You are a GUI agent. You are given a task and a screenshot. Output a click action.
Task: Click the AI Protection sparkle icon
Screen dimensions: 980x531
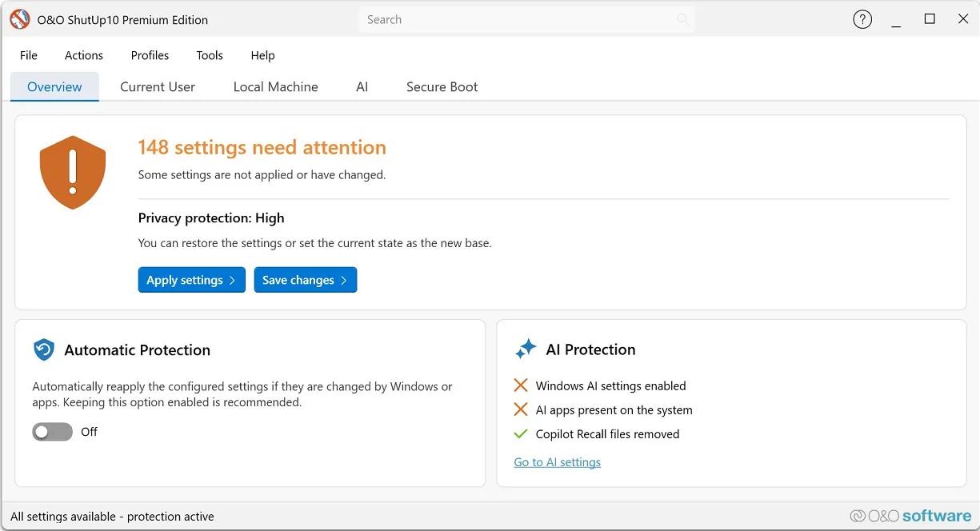tap(526, 349)
